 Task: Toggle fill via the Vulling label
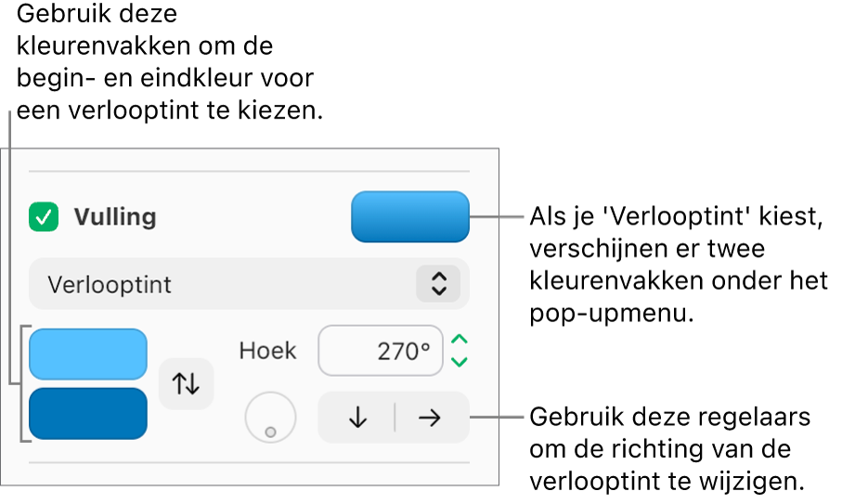(115, 217)
